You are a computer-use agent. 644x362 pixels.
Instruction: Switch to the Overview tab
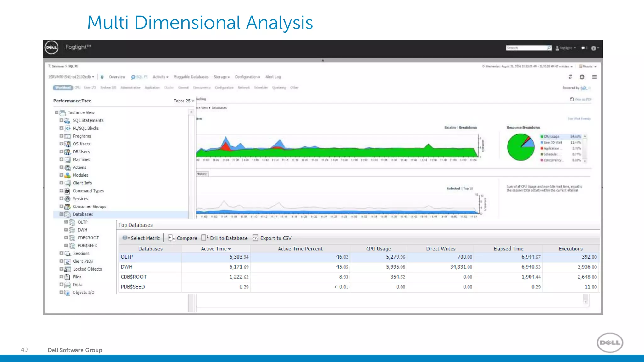117,77
